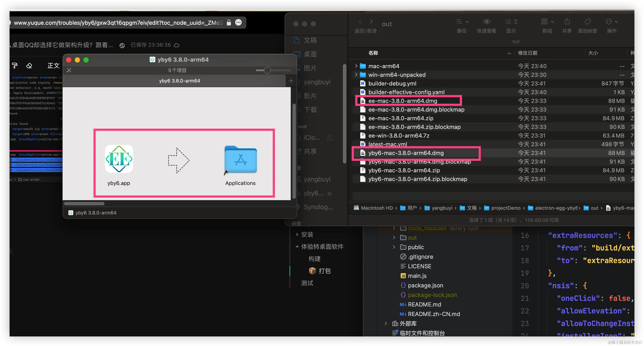The image size is (644, 346).
Task: Open the yby6.app icon in DMG window
Action: tap(119, 159)
